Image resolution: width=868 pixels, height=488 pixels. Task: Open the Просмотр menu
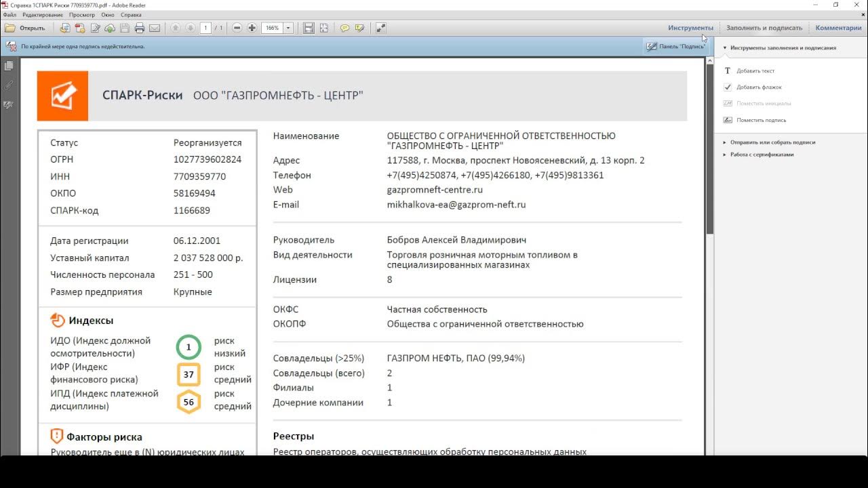[82, 14]
